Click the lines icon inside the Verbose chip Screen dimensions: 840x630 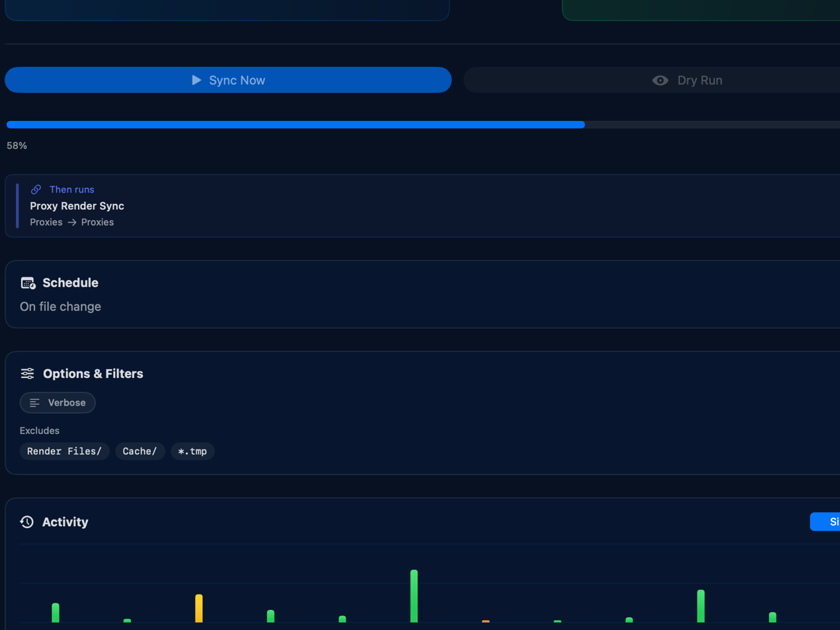pyautogui.click(x=34, y=402)
